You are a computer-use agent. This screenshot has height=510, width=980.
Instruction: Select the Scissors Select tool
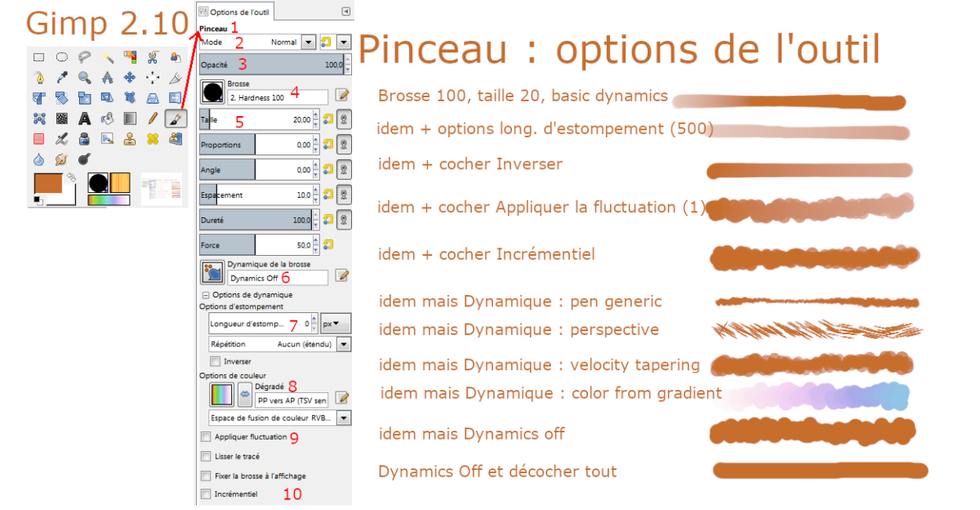pos(153,57)
